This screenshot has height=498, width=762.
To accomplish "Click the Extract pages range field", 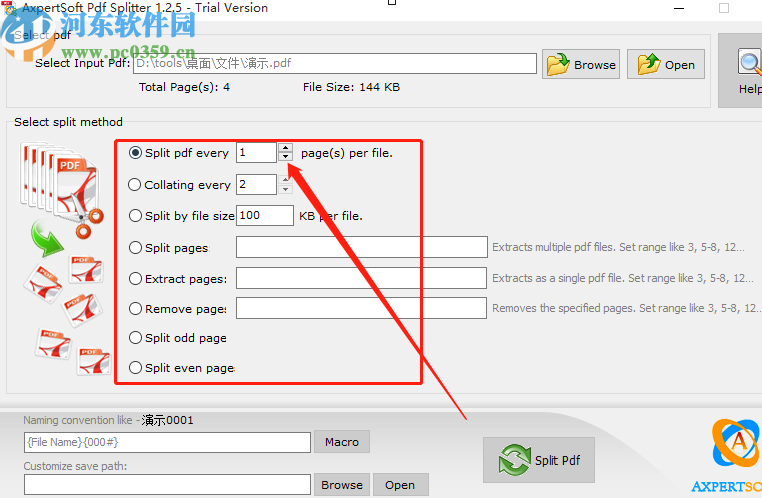I will pyautogui.click(x=361, y=278).
